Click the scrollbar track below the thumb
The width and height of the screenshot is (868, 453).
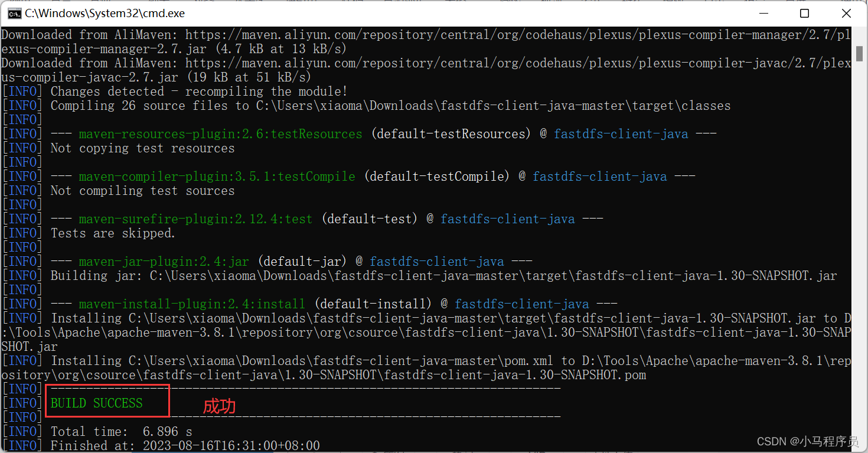click(860, 236)
